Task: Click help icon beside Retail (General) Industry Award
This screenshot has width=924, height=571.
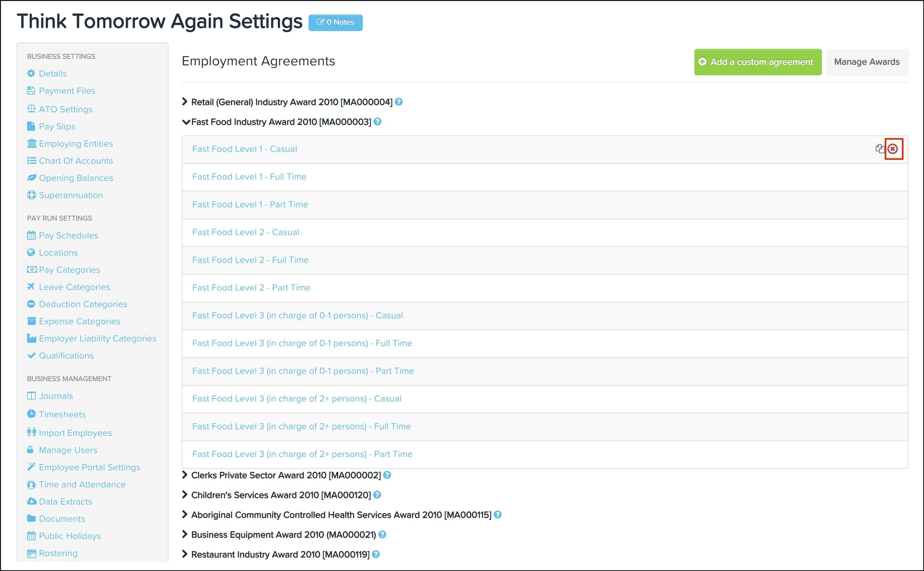Action: pyautogui.click(x=399, y=102)
